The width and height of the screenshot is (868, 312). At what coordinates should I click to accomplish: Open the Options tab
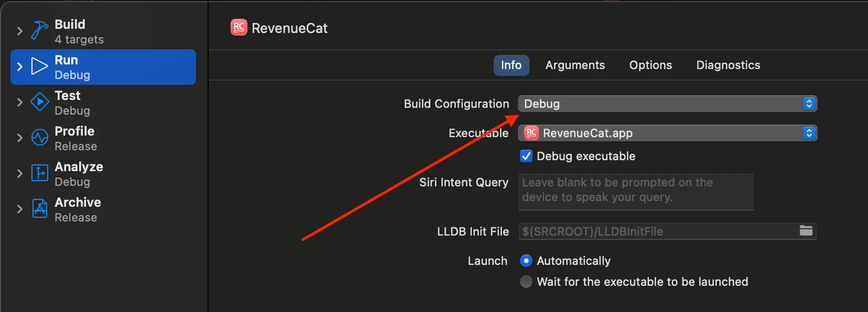650,65
